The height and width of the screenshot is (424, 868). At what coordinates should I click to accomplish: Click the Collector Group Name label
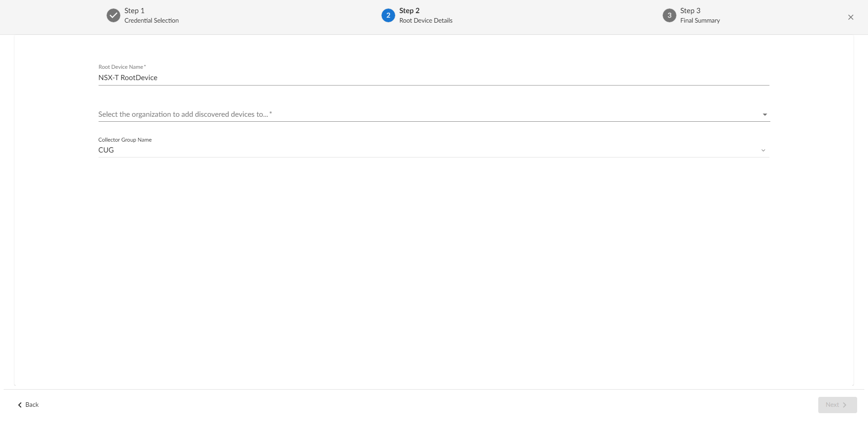125,140
